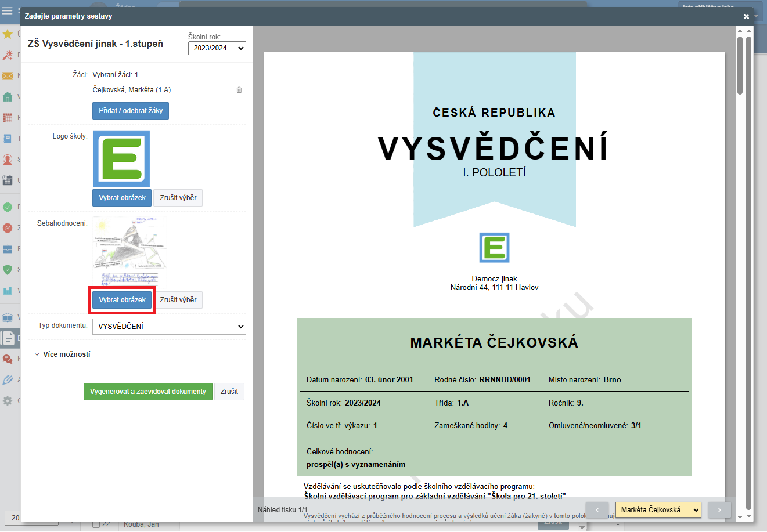Remove student Čejkovská, Markéta with trash icon

pos(239,90)
